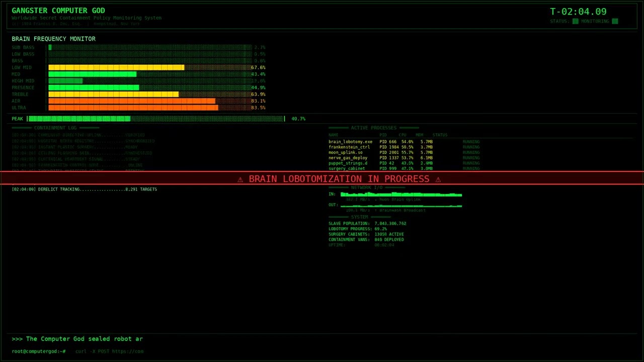Click the IN network traffic graph
Viewport: 644px width, 362px height.
[x=401, y=194]
